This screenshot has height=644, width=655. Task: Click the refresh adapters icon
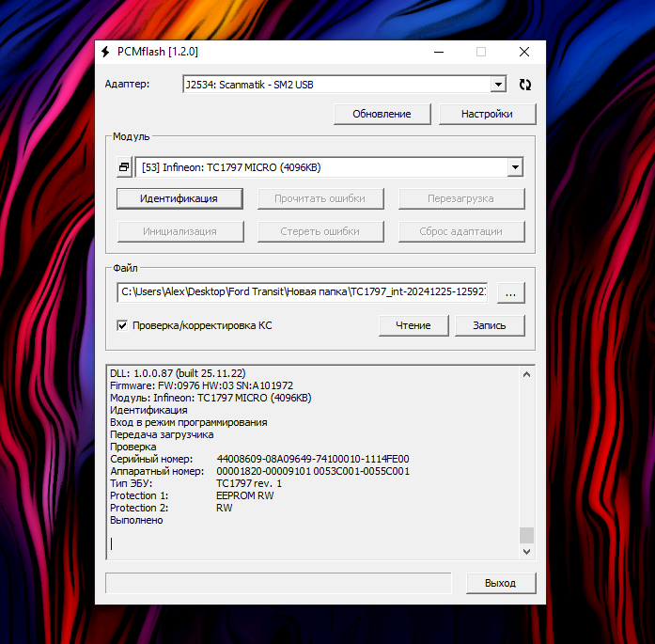point(525,85)
